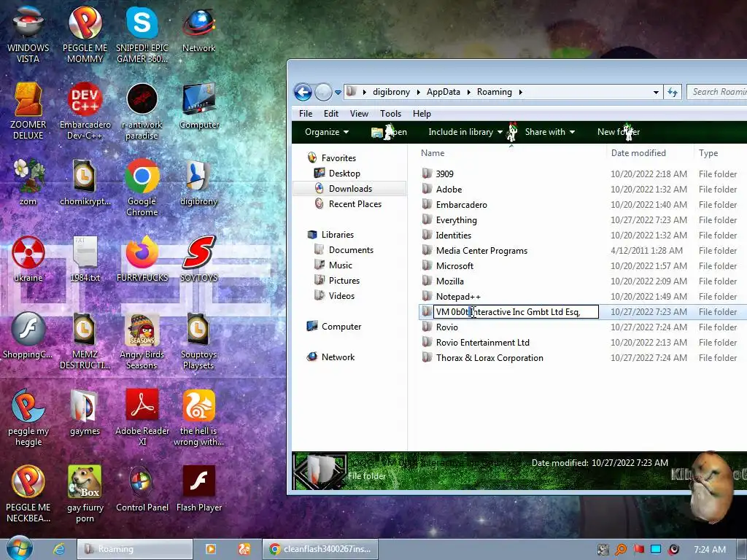Open the Organize dropdown
This screenshot has width=747, height=560.
tap(326, 132)
